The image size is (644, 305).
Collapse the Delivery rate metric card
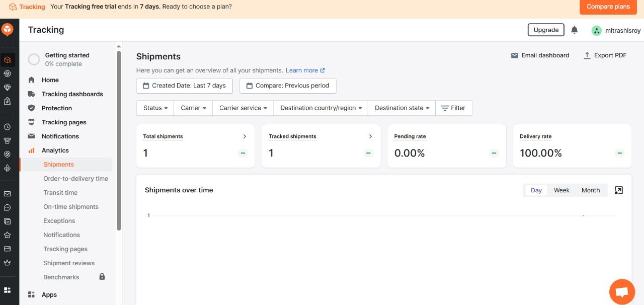click(619, 153)
